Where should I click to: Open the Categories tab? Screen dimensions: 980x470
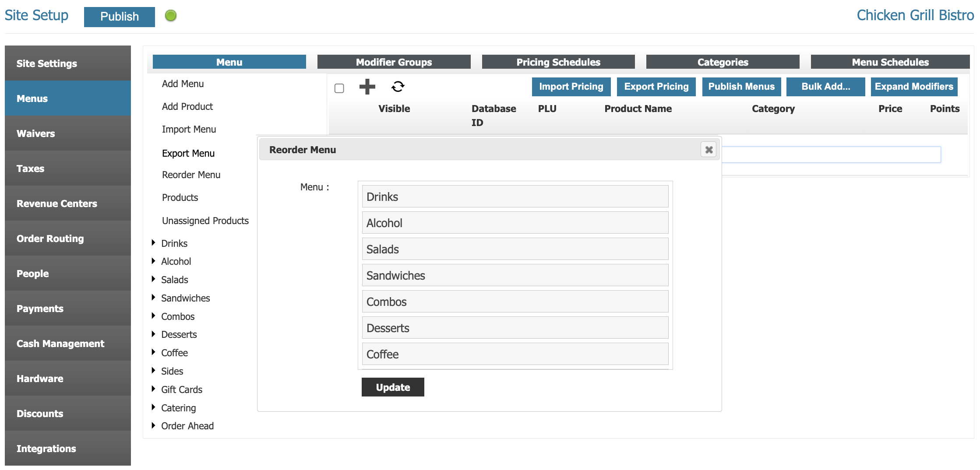click(723, 62)
